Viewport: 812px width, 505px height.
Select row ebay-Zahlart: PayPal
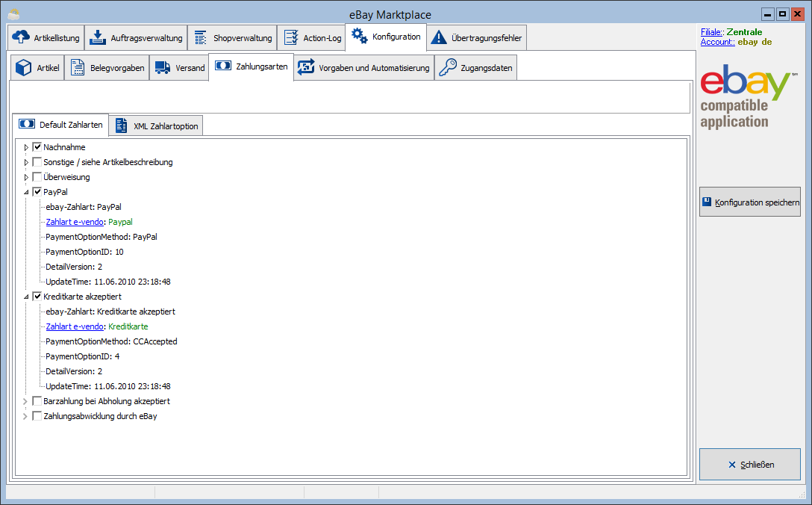tap(84, 207)
